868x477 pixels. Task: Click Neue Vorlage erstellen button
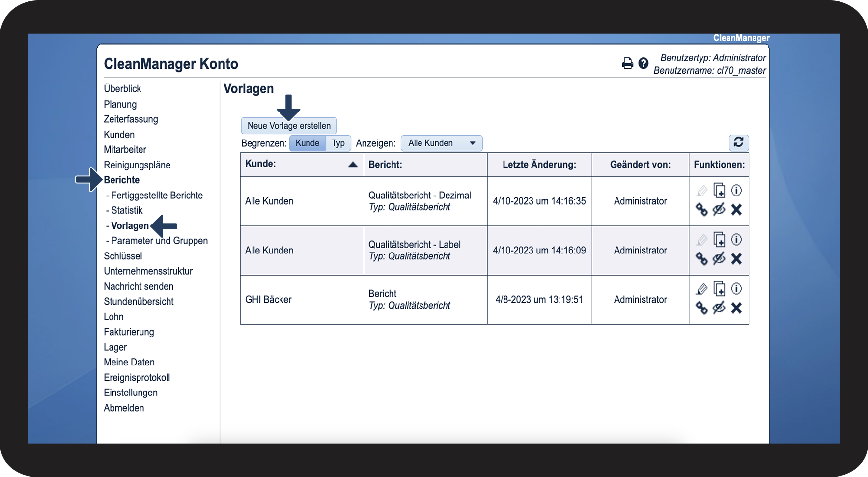(x=289, y=126)
